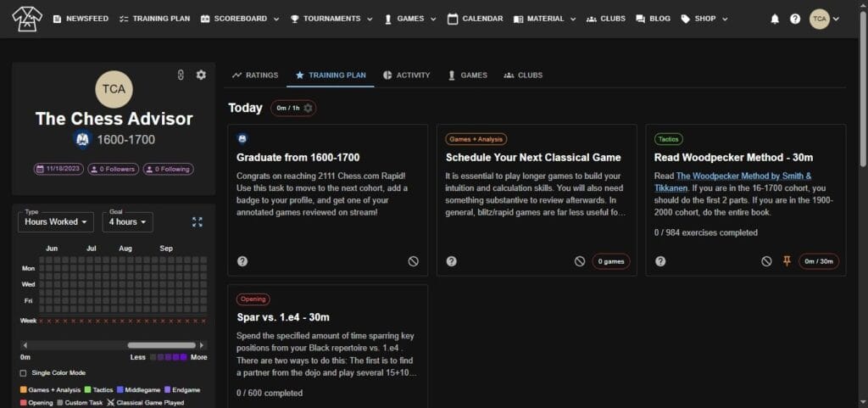Open profile settings gear icon
The height and width of the screenshot is (408, 868).
[x=201, y=75]
